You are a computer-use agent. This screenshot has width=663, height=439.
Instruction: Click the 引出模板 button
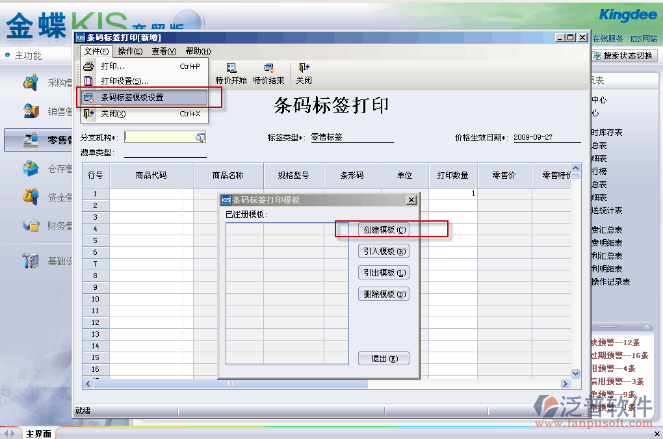[x=384, y=273]
